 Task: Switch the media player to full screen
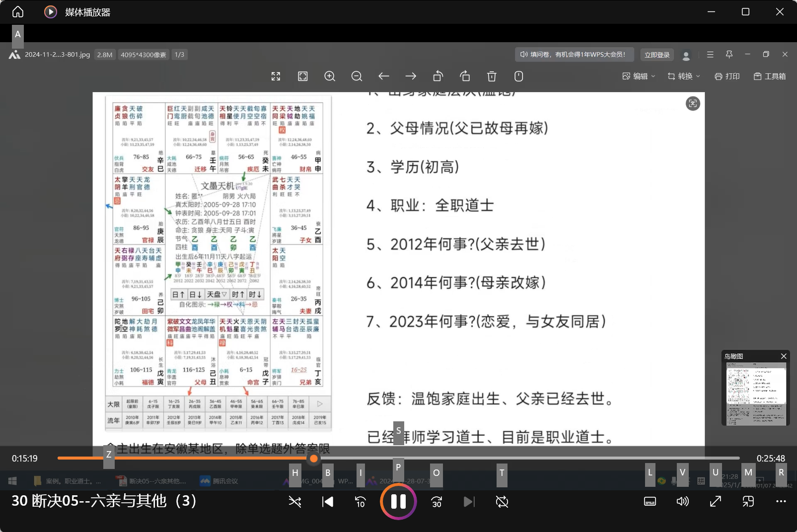point(716,502)
